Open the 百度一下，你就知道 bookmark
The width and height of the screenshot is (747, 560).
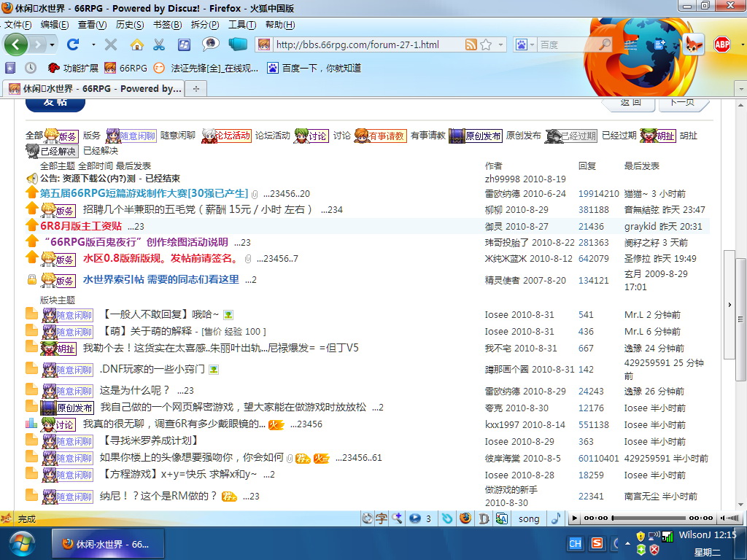click(314, 68)
